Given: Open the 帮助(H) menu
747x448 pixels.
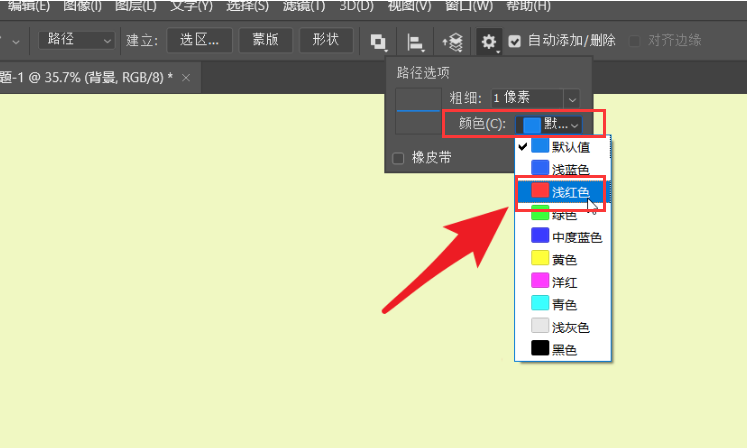Looking at the screenshot, I should (528, 6).
